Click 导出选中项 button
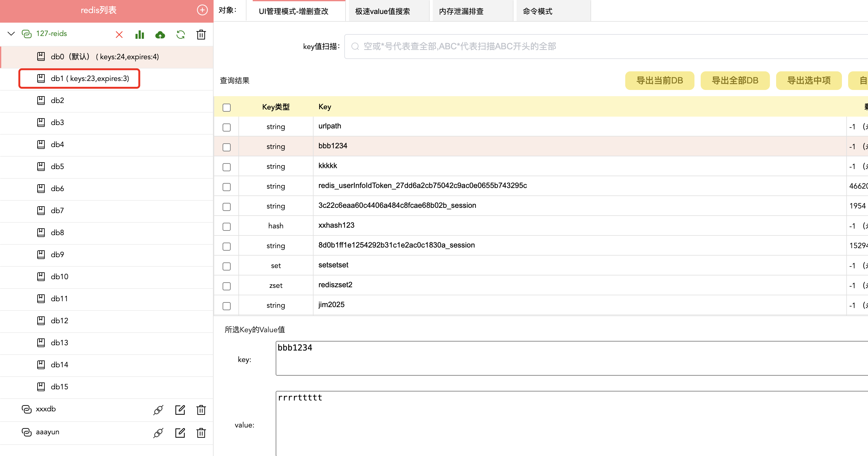 pyautogui.click(x=808, y=80)
